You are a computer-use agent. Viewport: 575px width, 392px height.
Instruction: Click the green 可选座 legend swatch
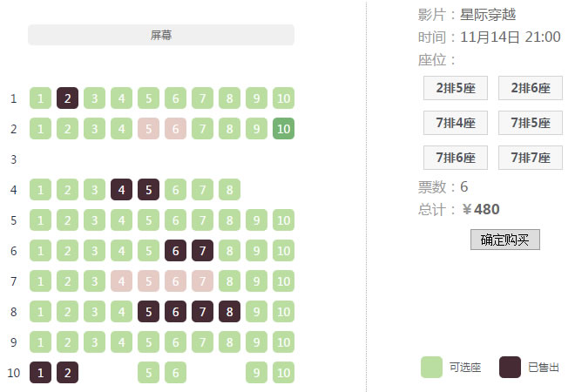[431, 367]
